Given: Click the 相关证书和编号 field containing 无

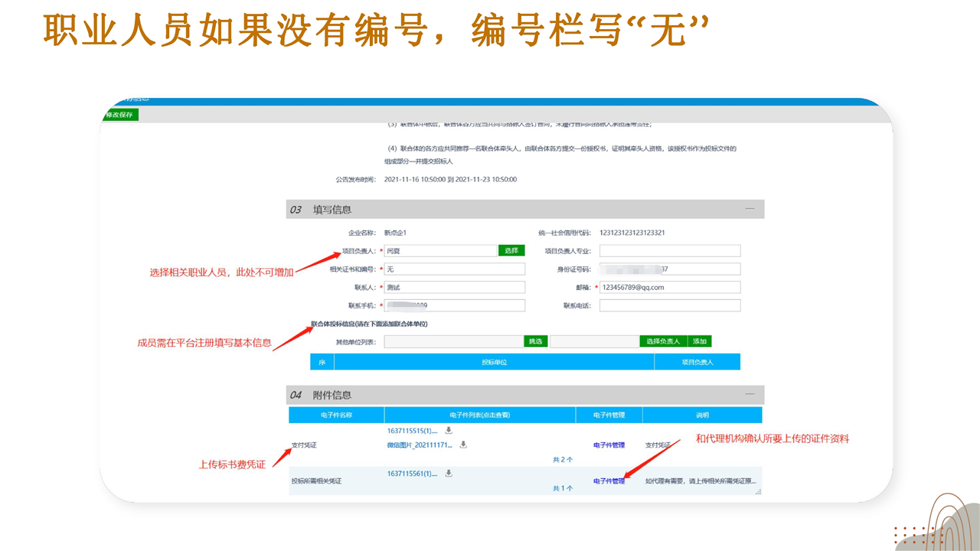Looking at the screenshot, I should click(x=455, y=269).
